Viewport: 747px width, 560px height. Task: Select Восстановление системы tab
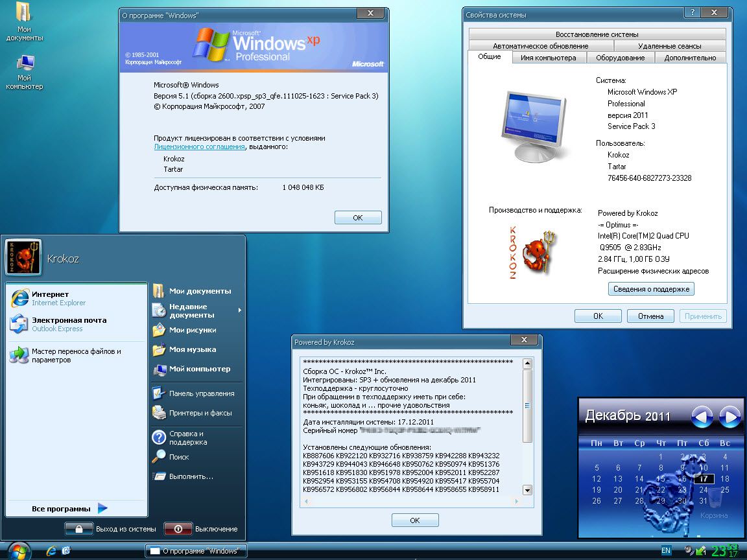[597, 34]
